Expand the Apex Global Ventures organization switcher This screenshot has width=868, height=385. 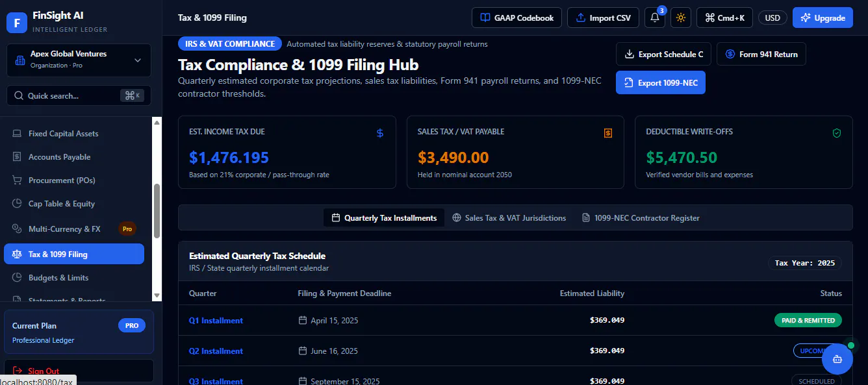(79, 60)
